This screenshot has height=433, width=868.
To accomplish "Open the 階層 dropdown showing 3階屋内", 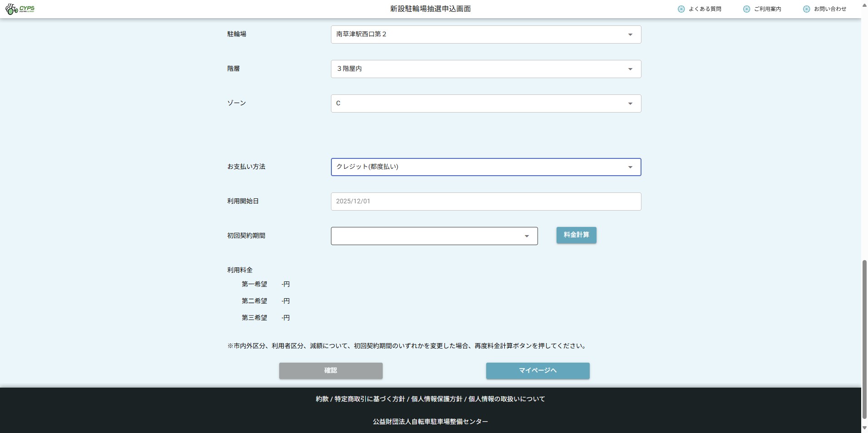I will point(486,69).
